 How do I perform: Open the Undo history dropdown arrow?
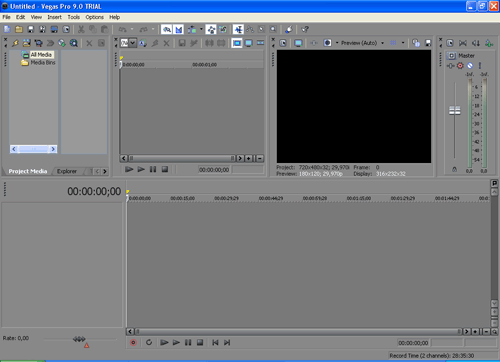[132, 29]
